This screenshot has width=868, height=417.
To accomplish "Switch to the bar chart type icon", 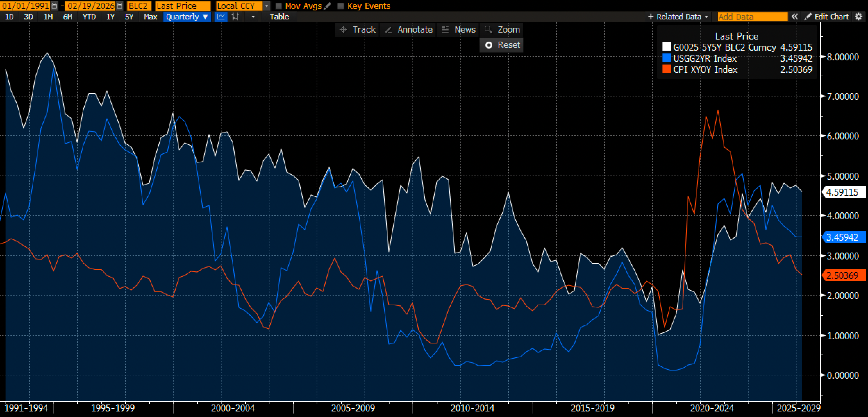I will [235, 17].
